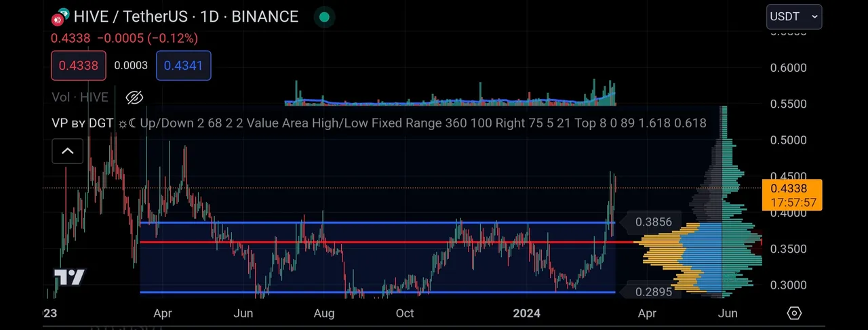Screen dimensions: 868x330
Task: Click the 0.2895 value area low label
Action: click(653, 291)
